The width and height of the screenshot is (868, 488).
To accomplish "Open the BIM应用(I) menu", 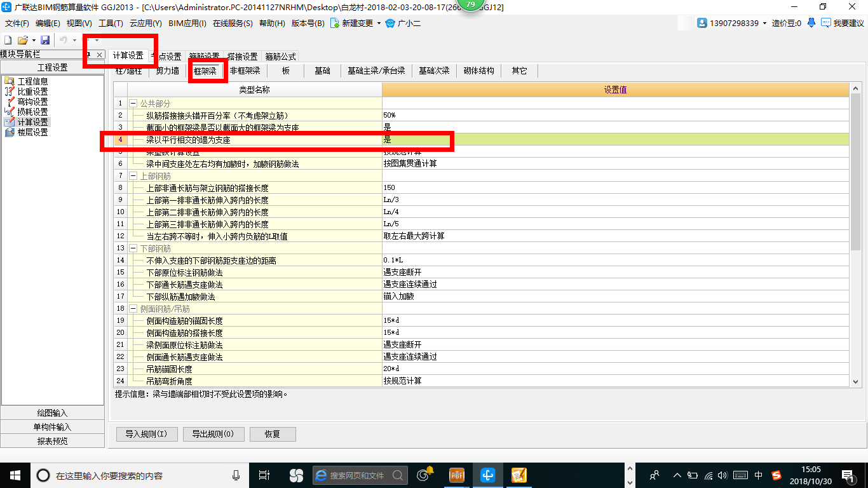I will pos(187,24).
